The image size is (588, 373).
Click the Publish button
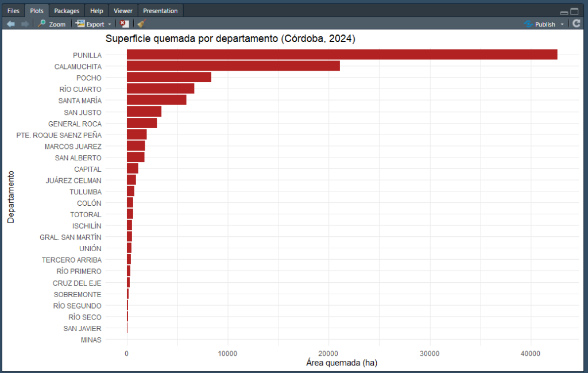point(540,24)
